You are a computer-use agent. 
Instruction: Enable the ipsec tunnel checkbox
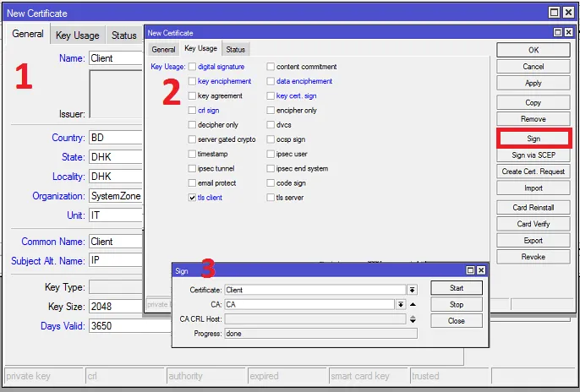[192, 168]
